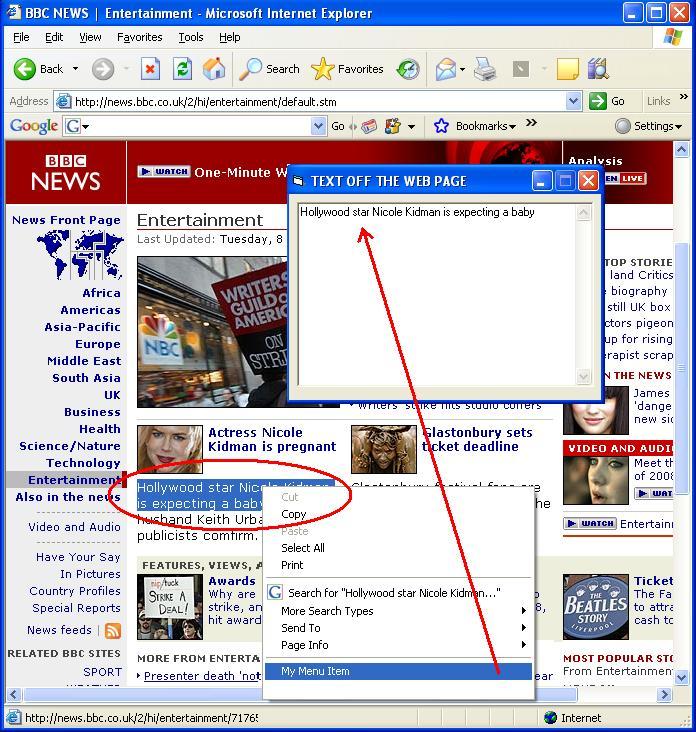Click the WATCH One-Minute World News button

[x=163, y=172]
